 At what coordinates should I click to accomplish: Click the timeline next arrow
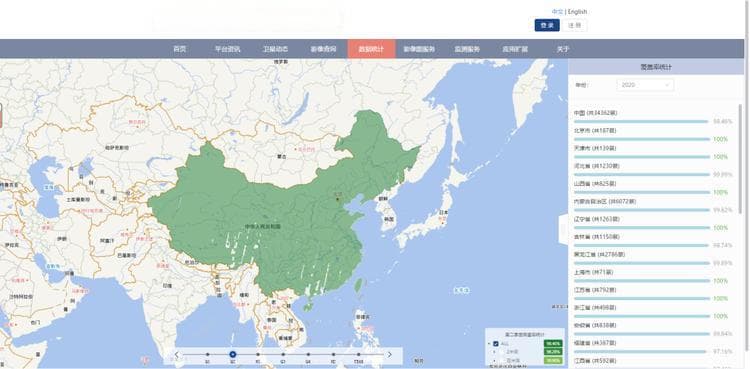(x=389, y=355)
